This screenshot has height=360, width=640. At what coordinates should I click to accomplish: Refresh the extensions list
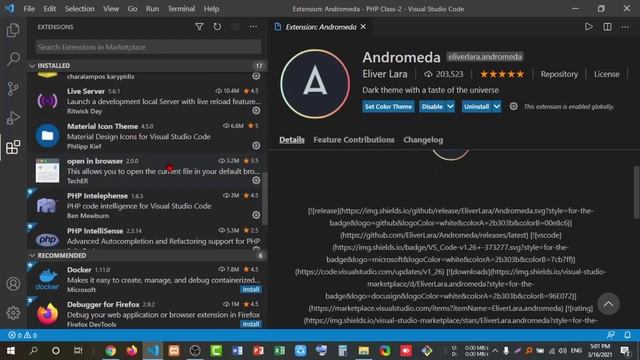coord(217,27)
